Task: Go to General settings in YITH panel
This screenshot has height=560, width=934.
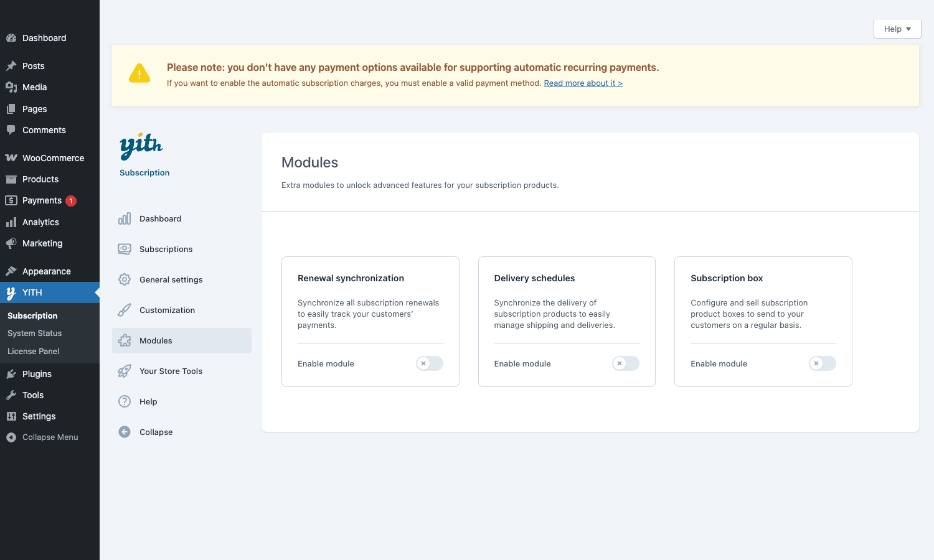Action: coord(171,280)
